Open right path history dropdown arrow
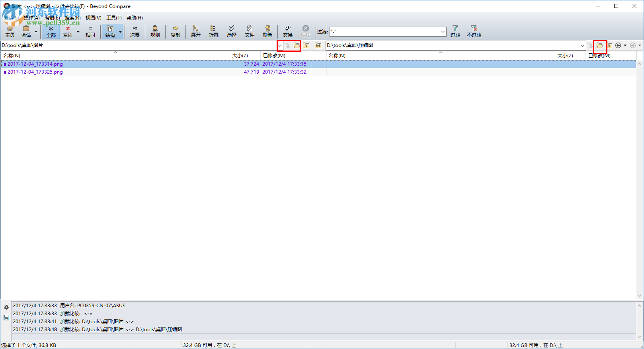This screenshot has height=349, width=644. [583, 45]
